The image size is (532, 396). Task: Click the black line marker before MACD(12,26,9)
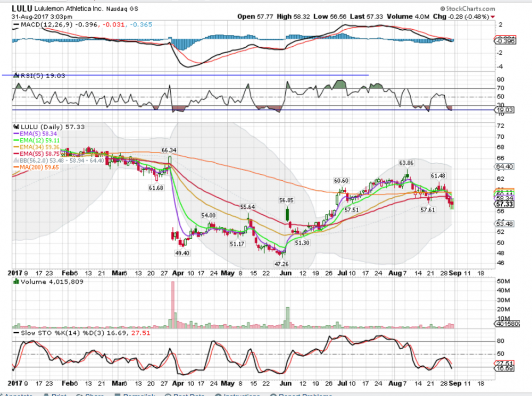click(x=16, y=24)
